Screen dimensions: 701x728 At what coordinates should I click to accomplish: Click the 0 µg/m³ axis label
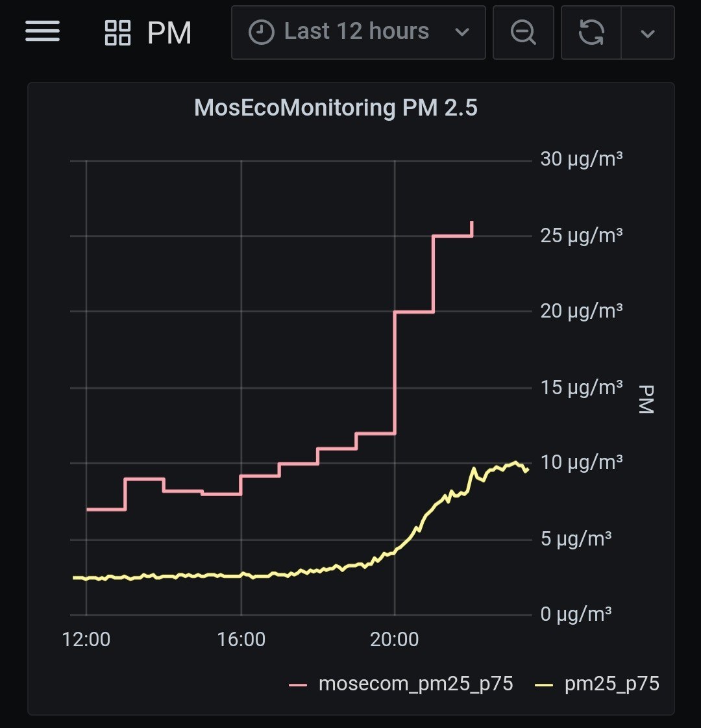pyautogui.click(x=576, y=614)
